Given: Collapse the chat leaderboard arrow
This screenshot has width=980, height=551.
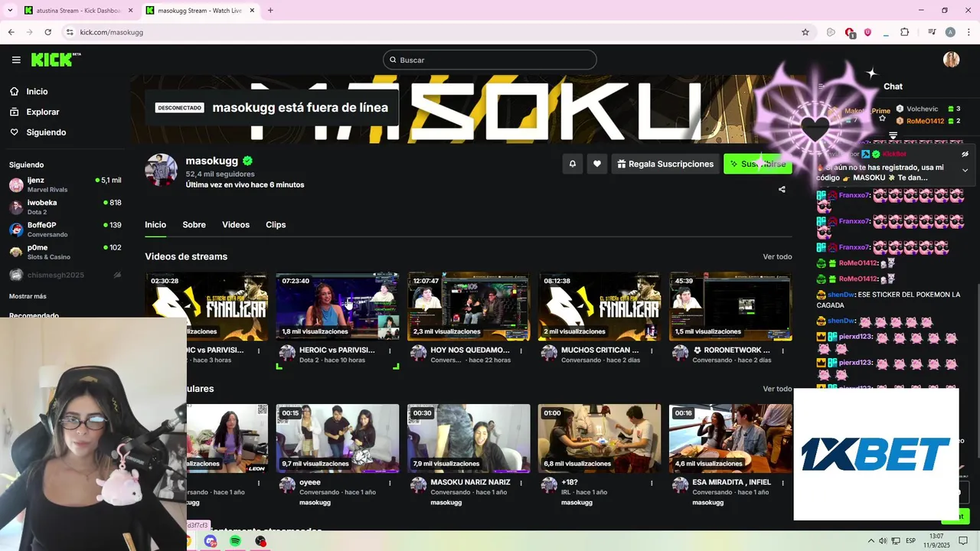Looking at the screenshot, I should 893,135.
